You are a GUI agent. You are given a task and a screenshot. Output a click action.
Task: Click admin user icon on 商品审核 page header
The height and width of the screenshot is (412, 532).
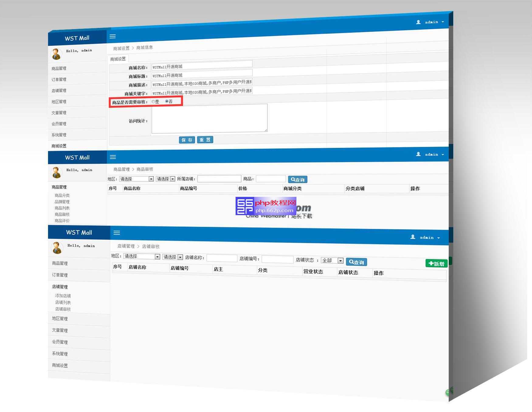[418, 154]
